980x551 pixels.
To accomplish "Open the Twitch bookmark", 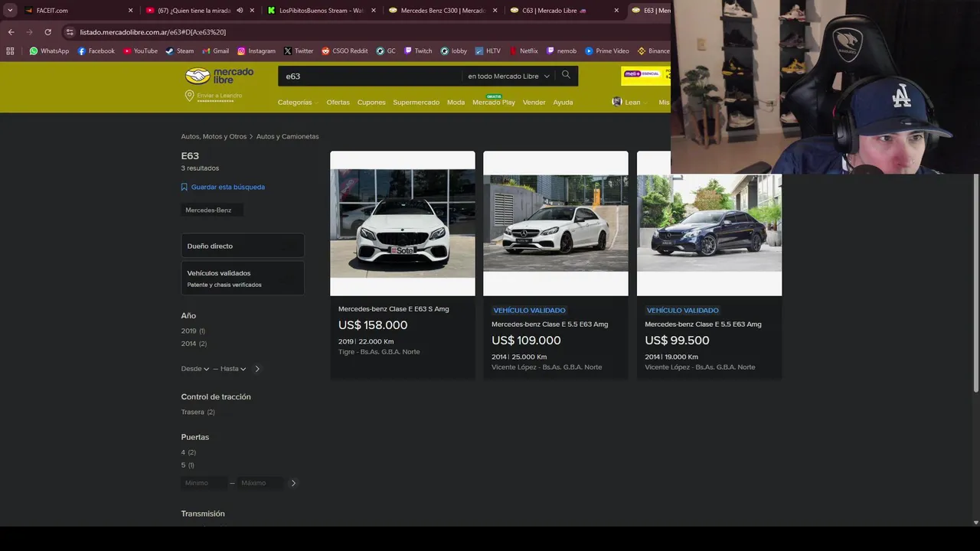I will [418, 51].
